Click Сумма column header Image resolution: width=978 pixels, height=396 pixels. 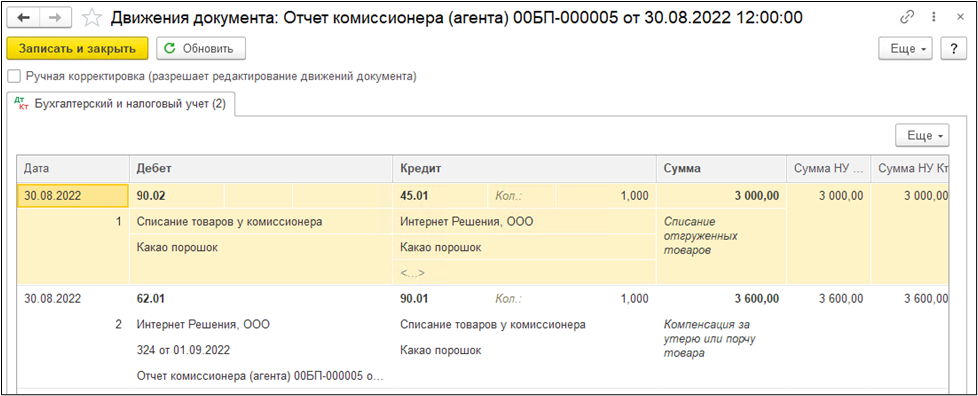point(721,168)
